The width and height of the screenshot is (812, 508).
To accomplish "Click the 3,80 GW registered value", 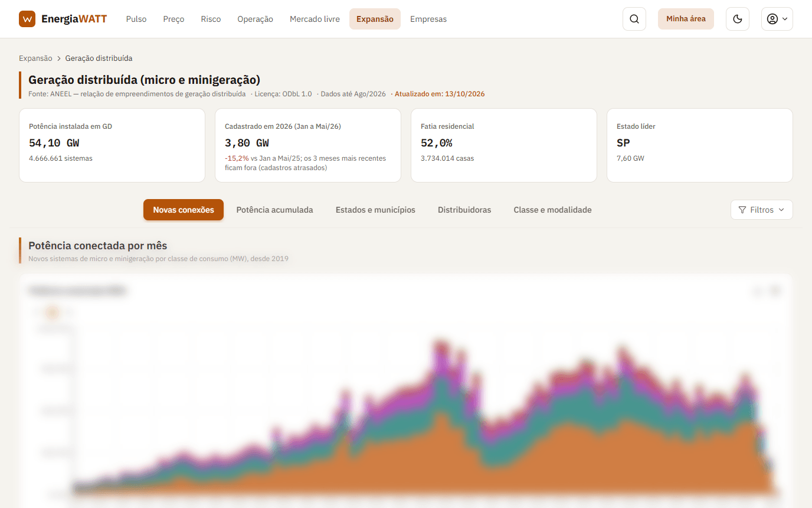I will 247,143.
